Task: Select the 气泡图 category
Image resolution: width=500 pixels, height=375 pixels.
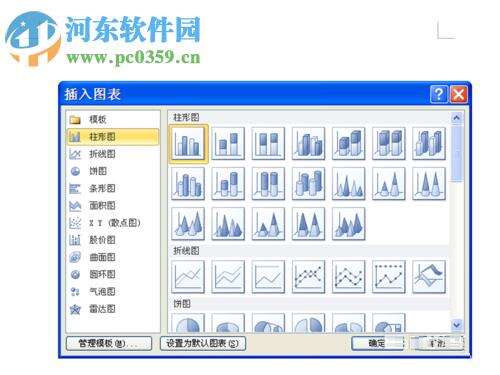Action: click(113, 292)
